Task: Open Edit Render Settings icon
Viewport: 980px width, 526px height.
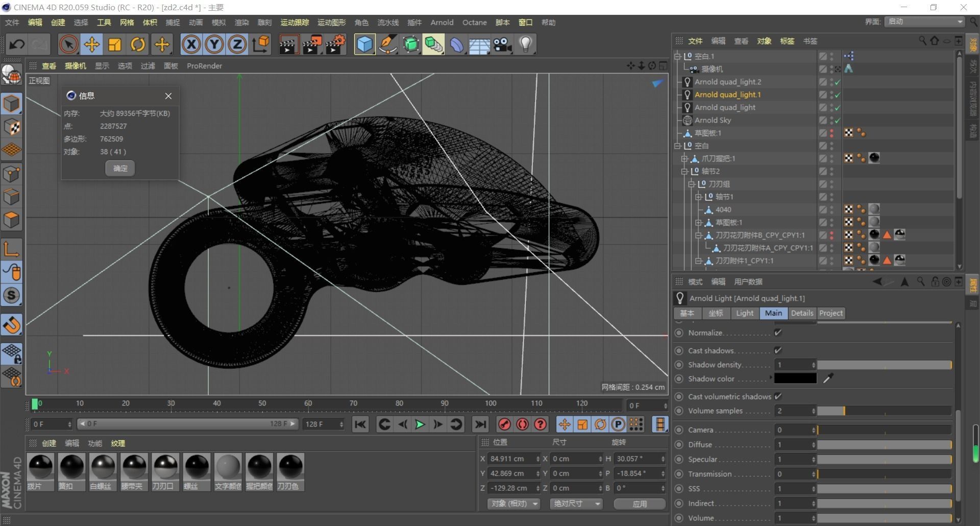Action: tap(336, 44)
